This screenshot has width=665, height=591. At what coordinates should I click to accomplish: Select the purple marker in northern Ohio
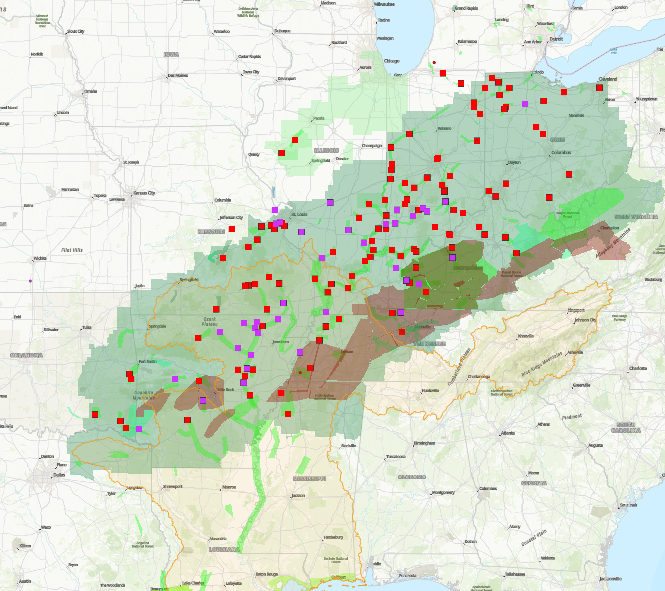pyautogui.click(x=525, y=104)
